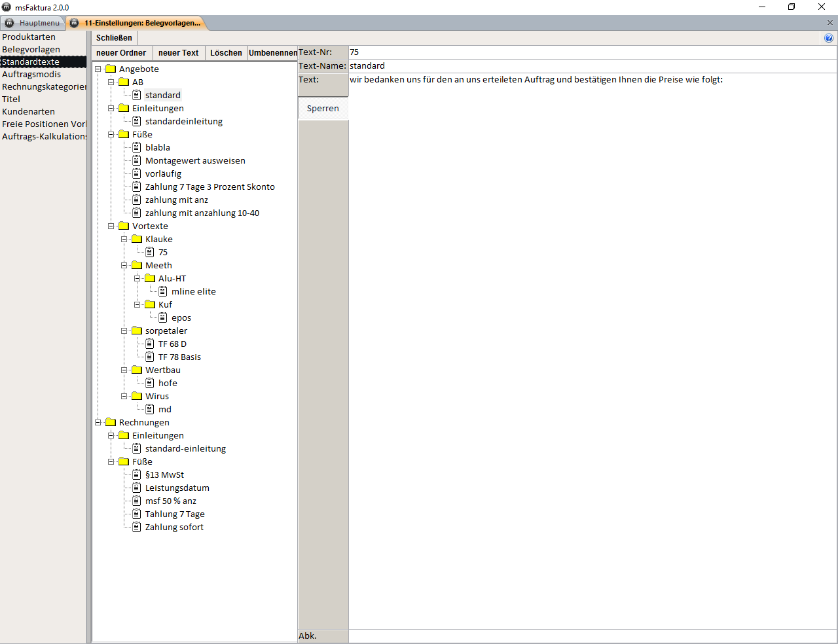The image size is (838, 644).
Task: Collapse the Meeth folder node
Action: click(124, 265)
